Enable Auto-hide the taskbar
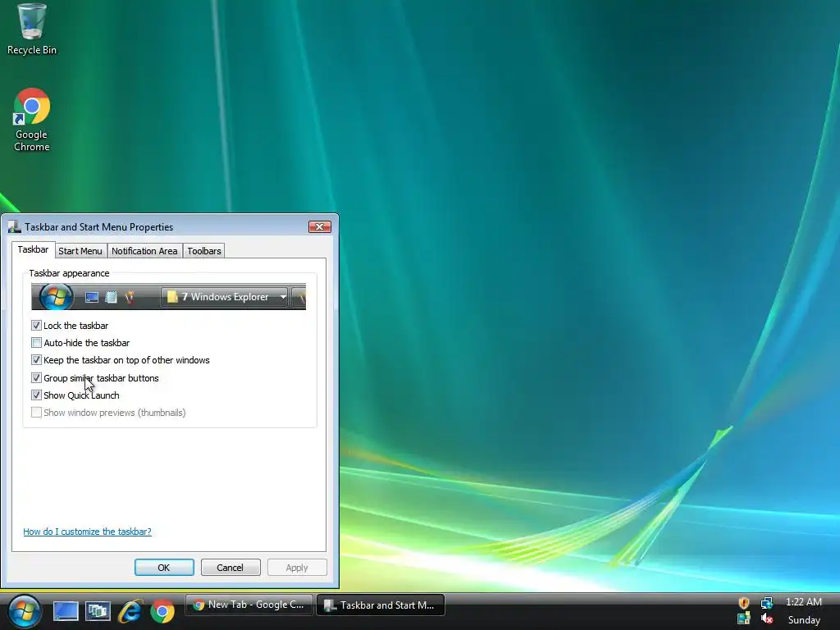This screenshot has width=840, height=630. tap(36, 342)
